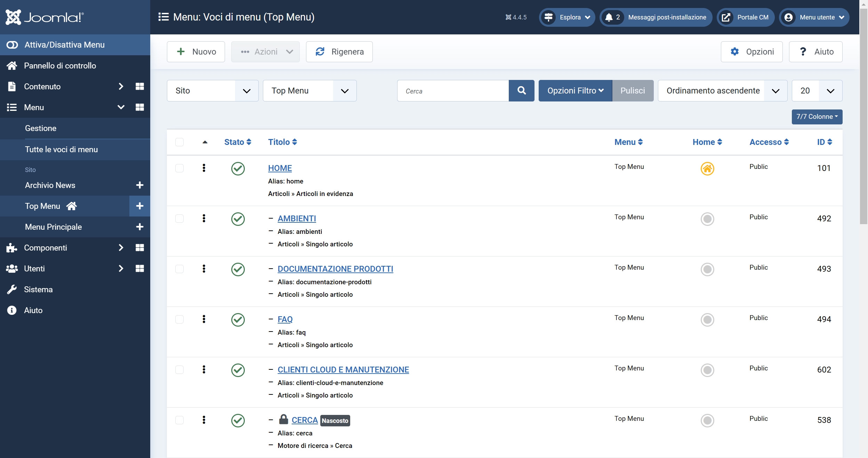Click plus icon next to Menu Principale
The width and height of the screenshot is (868, 458).
pyautogui.click(x=139, y=227)
